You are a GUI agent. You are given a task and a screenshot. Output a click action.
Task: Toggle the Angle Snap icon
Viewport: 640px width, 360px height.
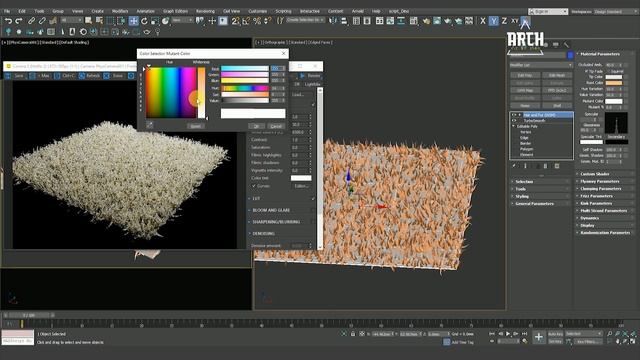pyautogui.click(x=246, y=20)
